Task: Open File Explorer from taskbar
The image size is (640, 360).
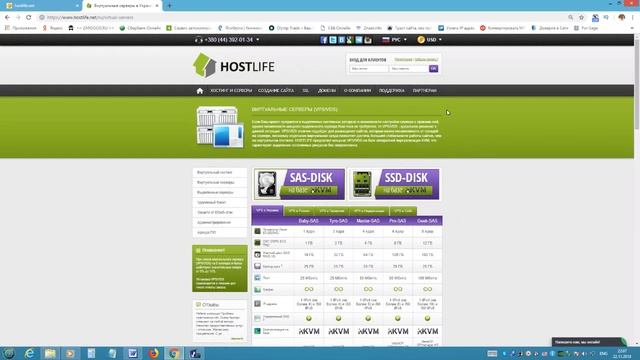Action: coord(50,353)
